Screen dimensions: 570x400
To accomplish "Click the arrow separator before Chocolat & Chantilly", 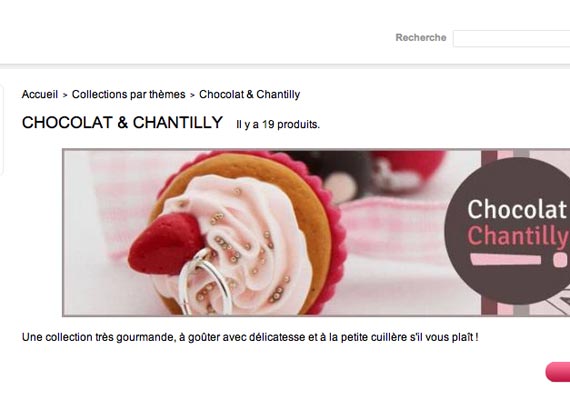I will point(192,95).
